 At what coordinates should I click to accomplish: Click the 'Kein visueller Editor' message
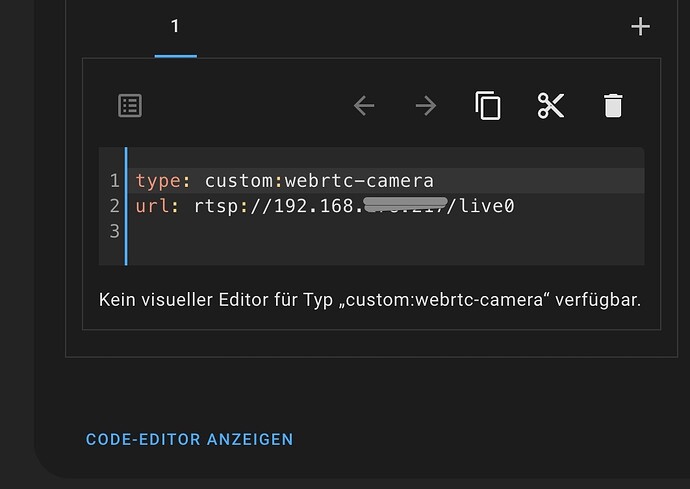[370, 300]
